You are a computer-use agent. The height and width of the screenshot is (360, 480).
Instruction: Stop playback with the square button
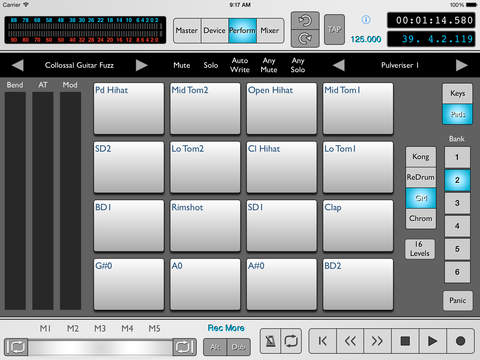[x=405, y=341]
